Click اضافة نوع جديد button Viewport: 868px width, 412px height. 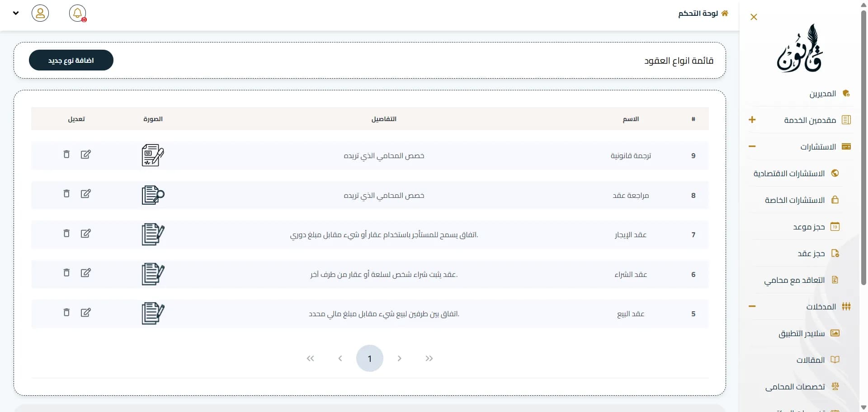click(x=71, y=60)
